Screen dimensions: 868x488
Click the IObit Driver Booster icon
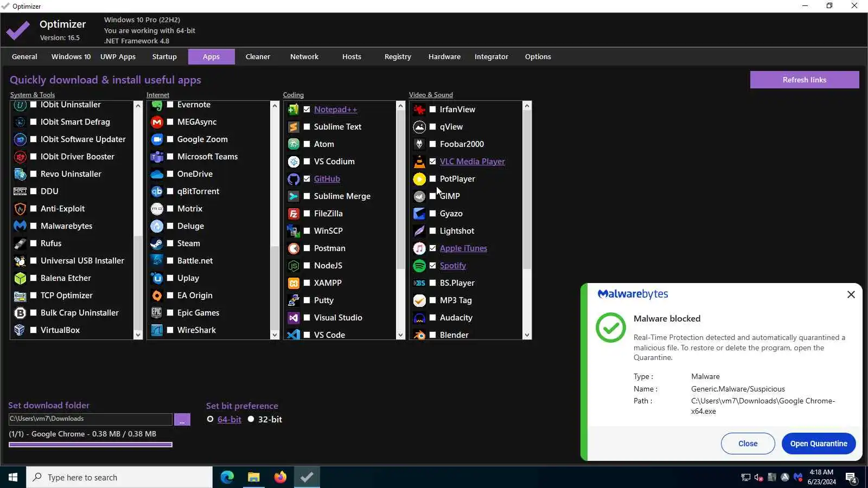tap(20, 157)
